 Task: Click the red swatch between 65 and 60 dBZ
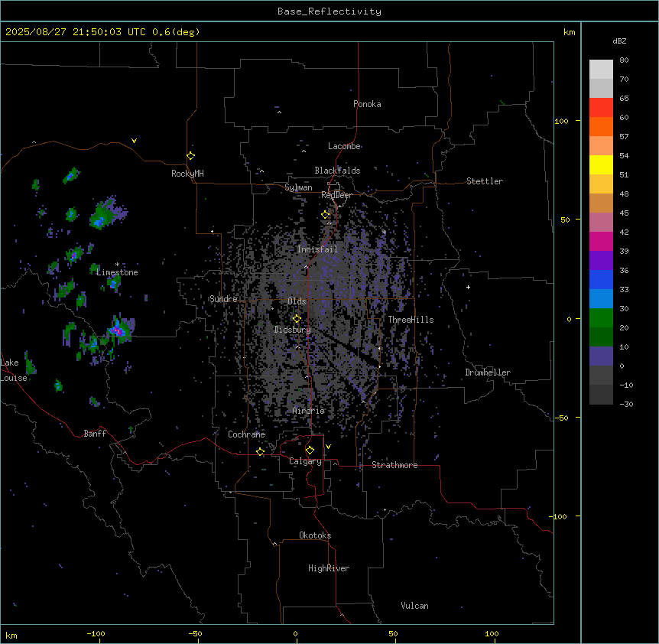point(601,108)
